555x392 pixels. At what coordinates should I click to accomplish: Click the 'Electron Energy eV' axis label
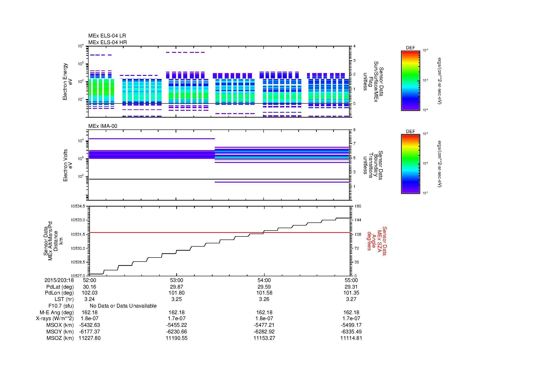67,82
